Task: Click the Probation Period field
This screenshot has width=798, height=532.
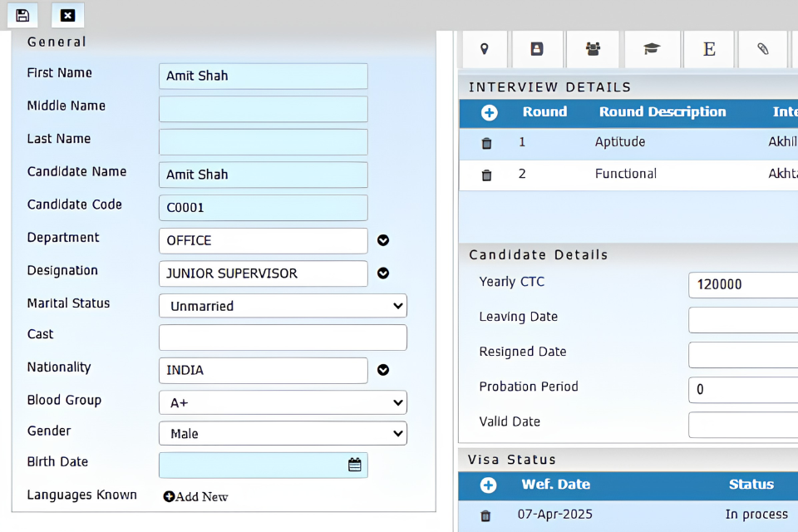Action: tap(743, 390)
